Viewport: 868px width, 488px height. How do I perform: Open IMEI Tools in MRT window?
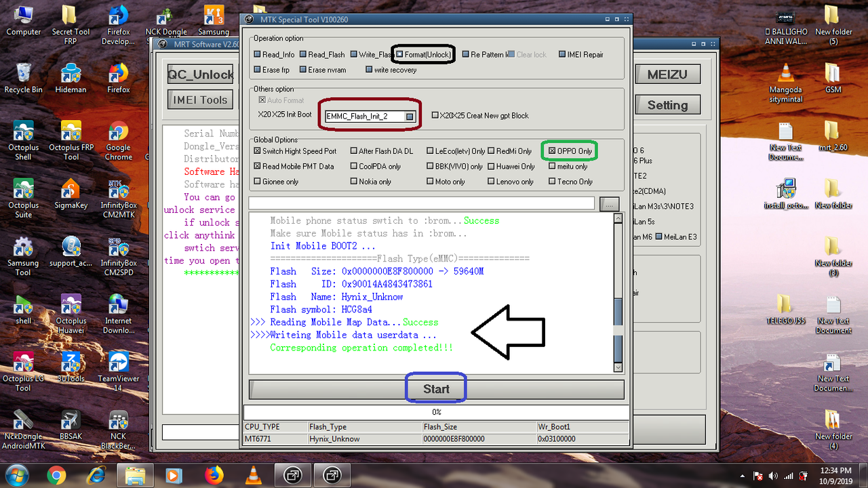click(200, 100)
